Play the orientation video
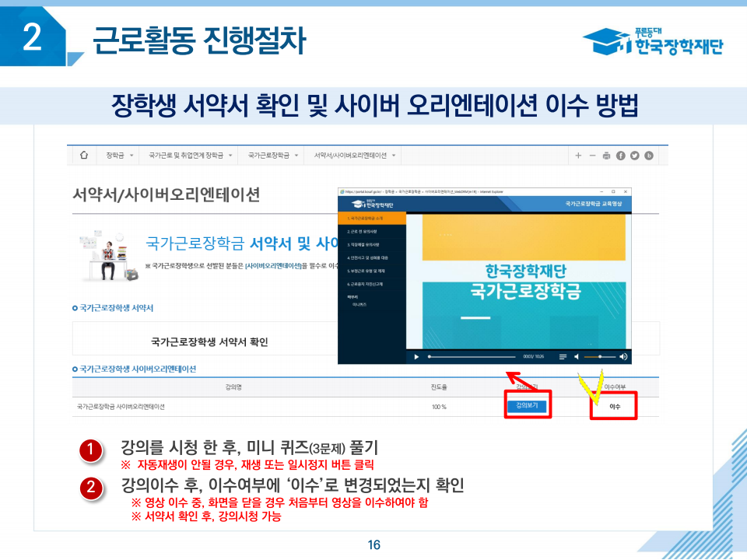 click(x=416, y=357)
